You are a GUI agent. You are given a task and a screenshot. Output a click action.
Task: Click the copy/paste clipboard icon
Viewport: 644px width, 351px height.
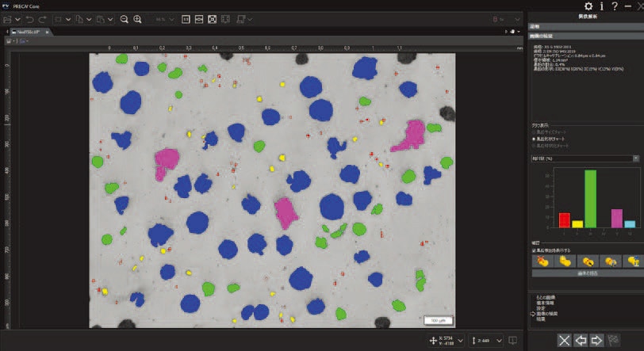(x=101, y=19)
